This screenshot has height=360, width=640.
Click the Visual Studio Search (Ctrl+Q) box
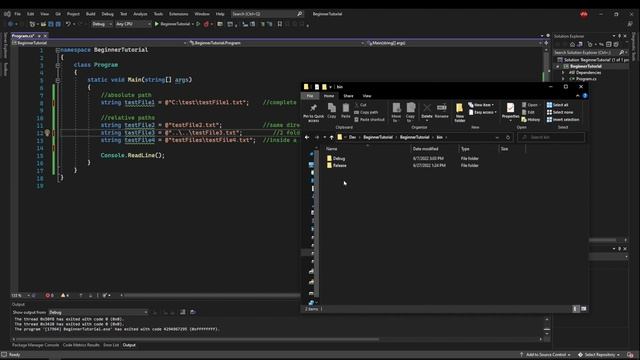(x=267, y=14)
